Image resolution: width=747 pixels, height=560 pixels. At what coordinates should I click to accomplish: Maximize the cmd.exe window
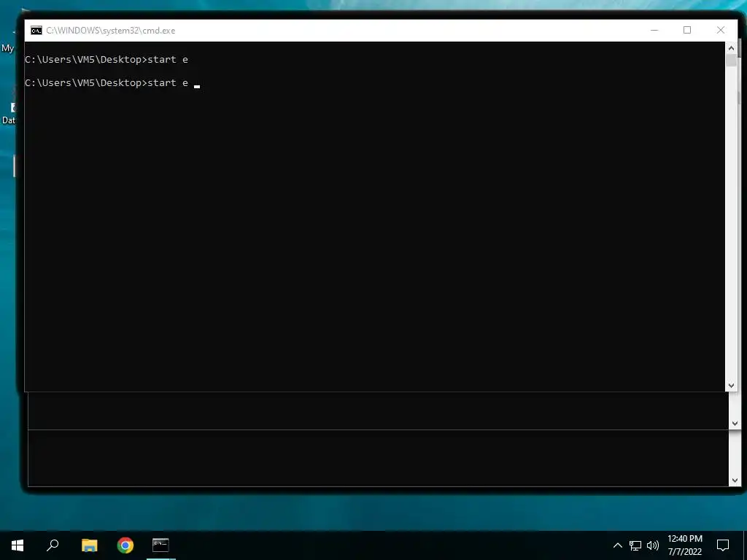[x=687, y=30]
